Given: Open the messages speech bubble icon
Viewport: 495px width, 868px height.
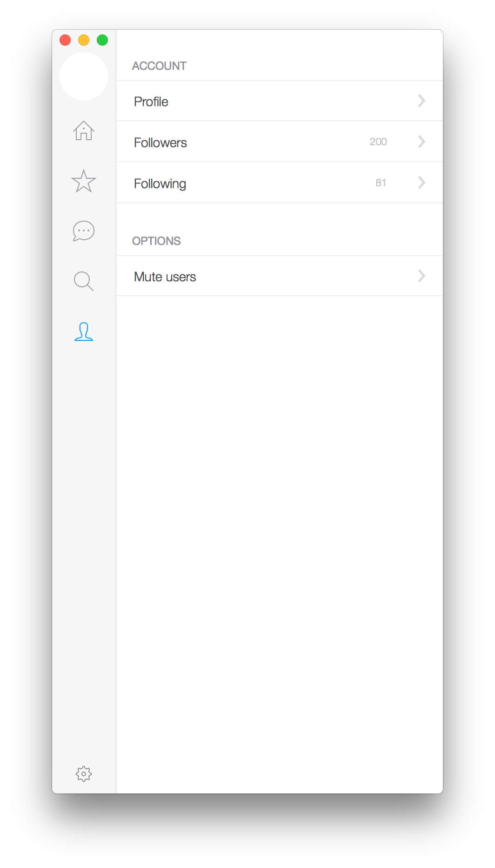Looking at the screenshot, I should (84, 231).
